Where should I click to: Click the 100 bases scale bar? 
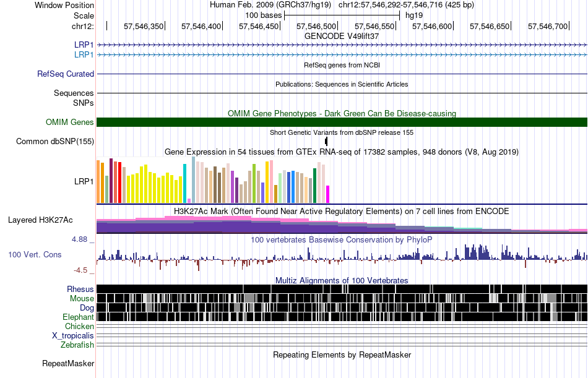tap(342, 15)
